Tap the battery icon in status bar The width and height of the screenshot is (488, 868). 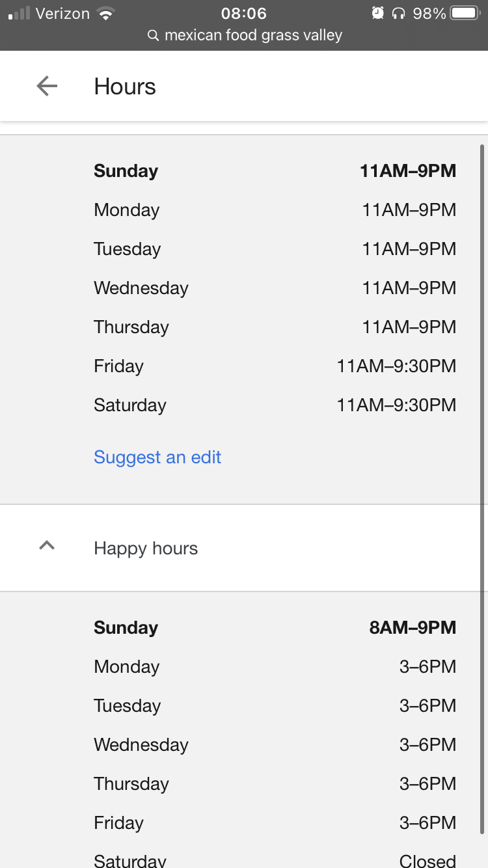465,13
